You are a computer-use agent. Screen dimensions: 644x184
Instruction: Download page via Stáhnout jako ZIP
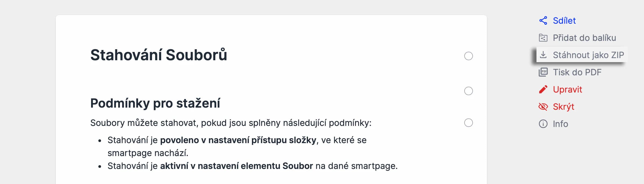point(588,55)
